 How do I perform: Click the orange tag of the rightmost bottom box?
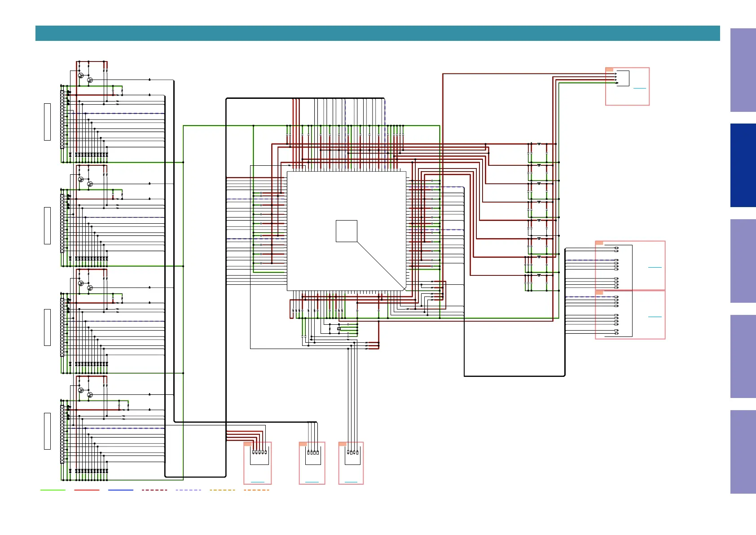[x=343, y=444]
